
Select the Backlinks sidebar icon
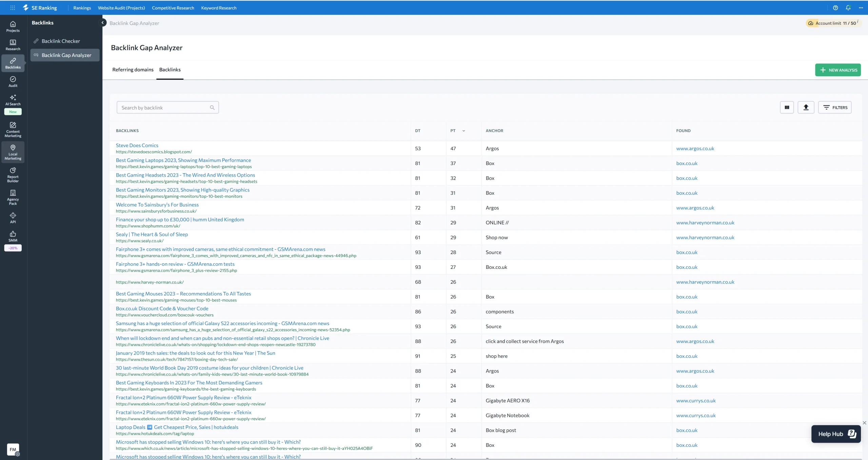click(x=13, y=63)
